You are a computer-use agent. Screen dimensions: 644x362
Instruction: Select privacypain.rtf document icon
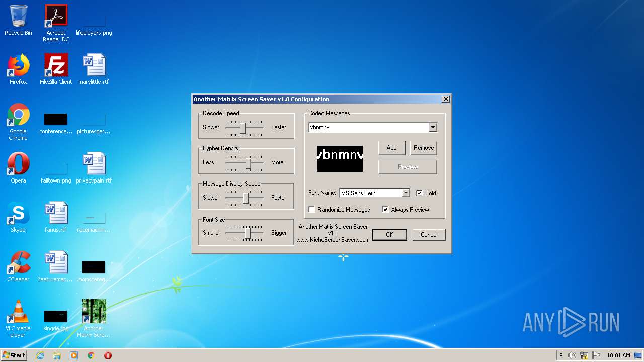coord(94,168)
